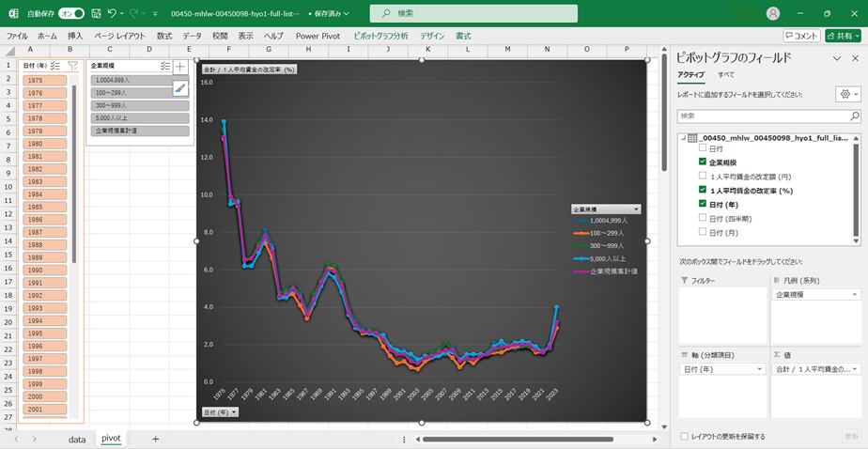Toggle multi-select on 日付 (年) slicer
Screen dimensions: 868x449
pos(55,66)
